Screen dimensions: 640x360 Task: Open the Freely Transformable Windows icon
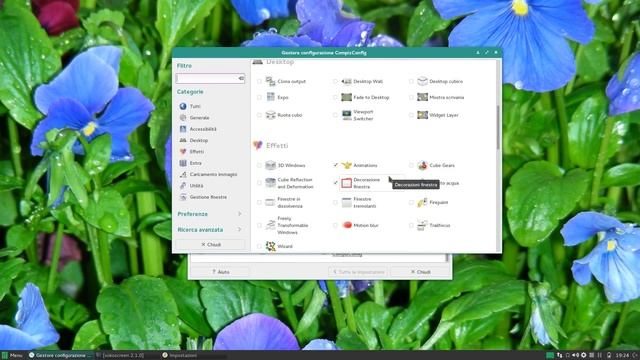(x=270, y=225)
